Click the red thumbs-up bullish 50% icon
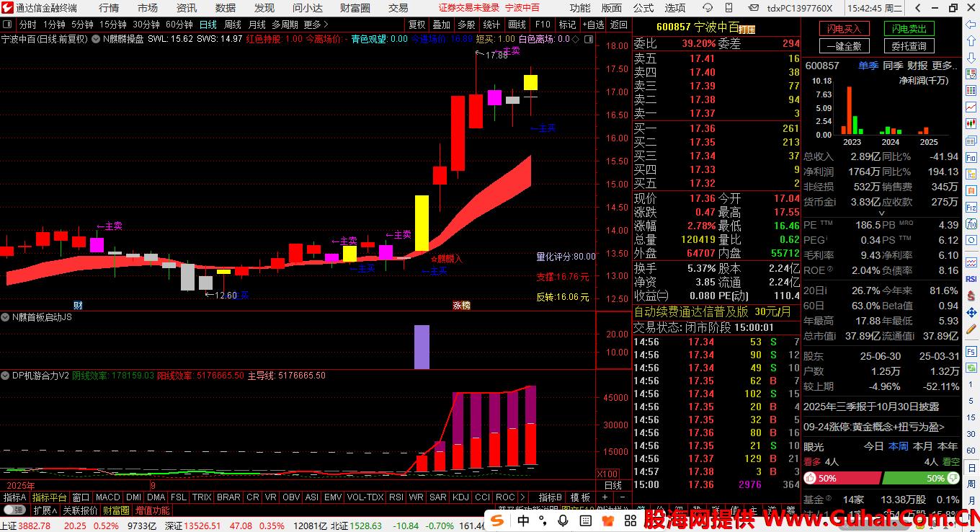 [810, 478]
